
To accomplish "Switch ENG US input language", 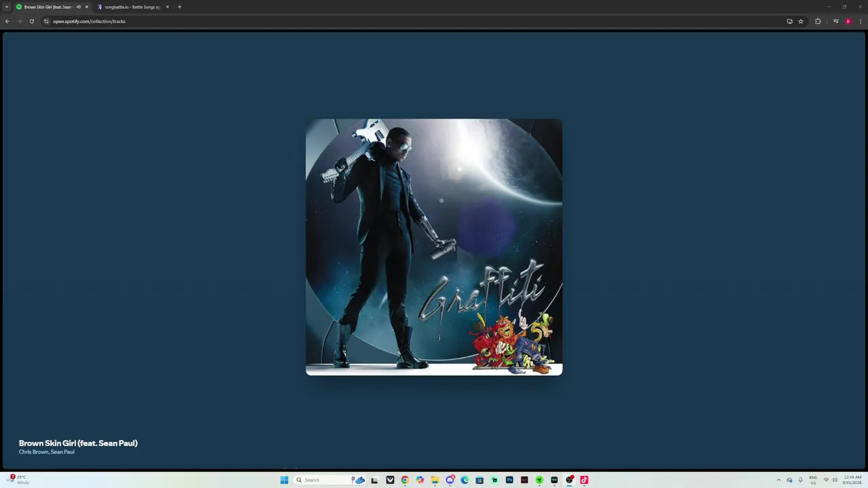I will click(813, 480).
